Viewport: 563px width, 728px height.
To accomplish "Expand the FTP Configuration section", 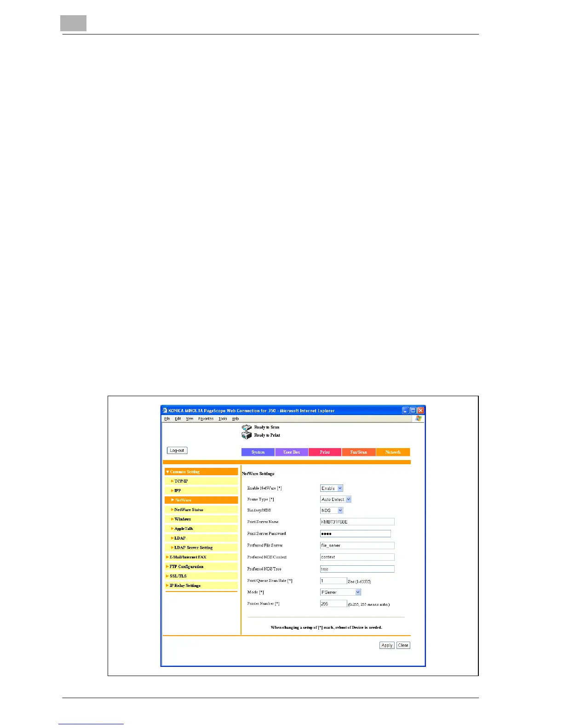I will tap(201, 567).
